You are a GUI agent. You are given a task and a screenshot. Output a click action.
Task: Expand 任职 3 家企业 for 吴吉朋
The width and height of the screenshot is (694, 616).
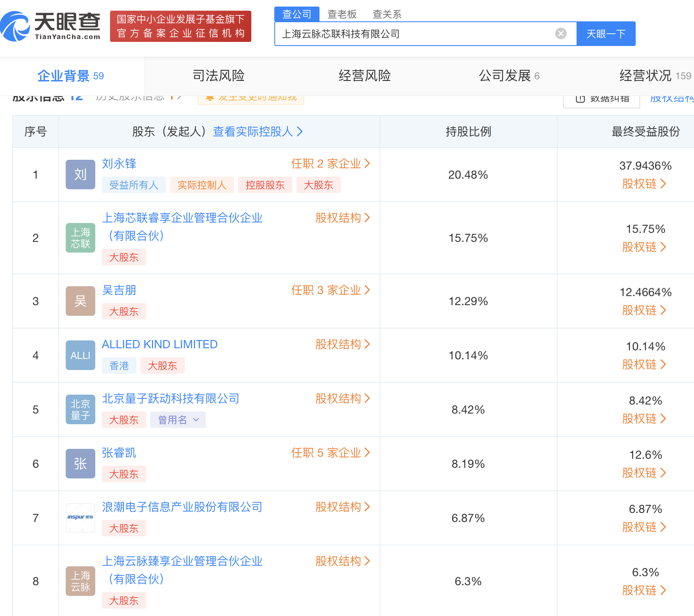tap(331, 290)
